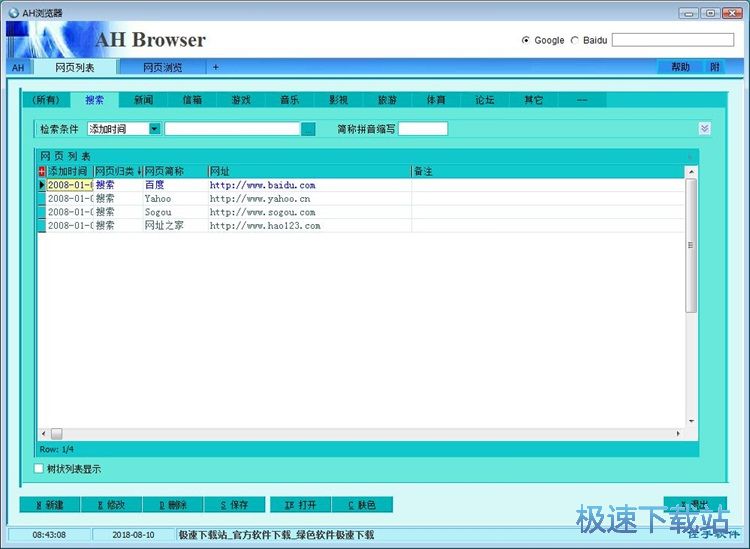This screenshot has width=750, height=549.
Task: Select the Yahoo name cell
Action: pyautogui.click(x=175, y=198)
